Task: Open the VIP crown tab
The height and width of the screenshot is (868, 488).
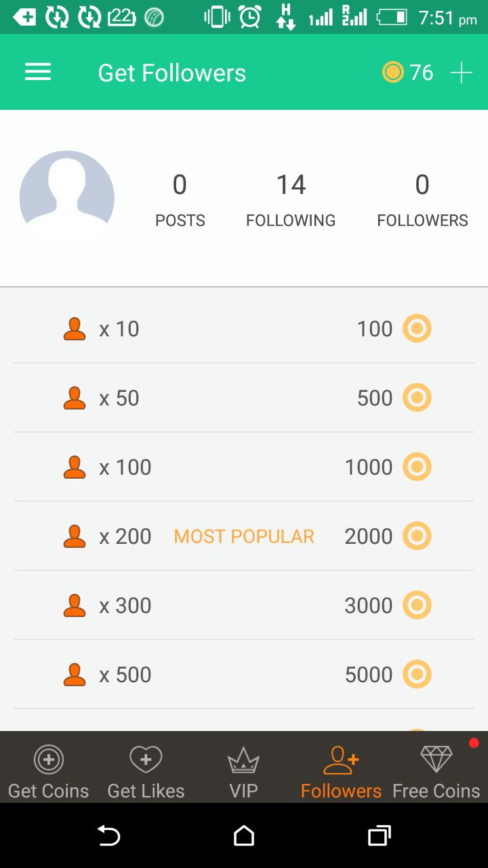Action: pos(243,772)
